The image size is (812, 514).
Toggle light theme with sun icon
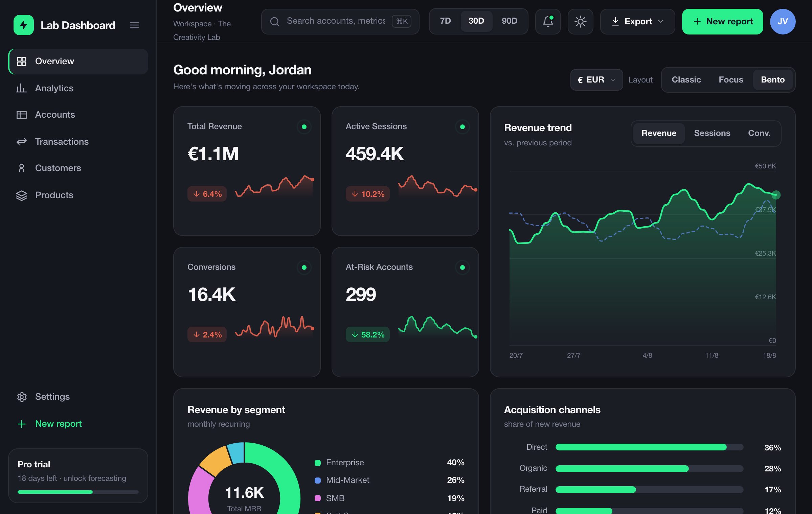(x=580, y=22)
